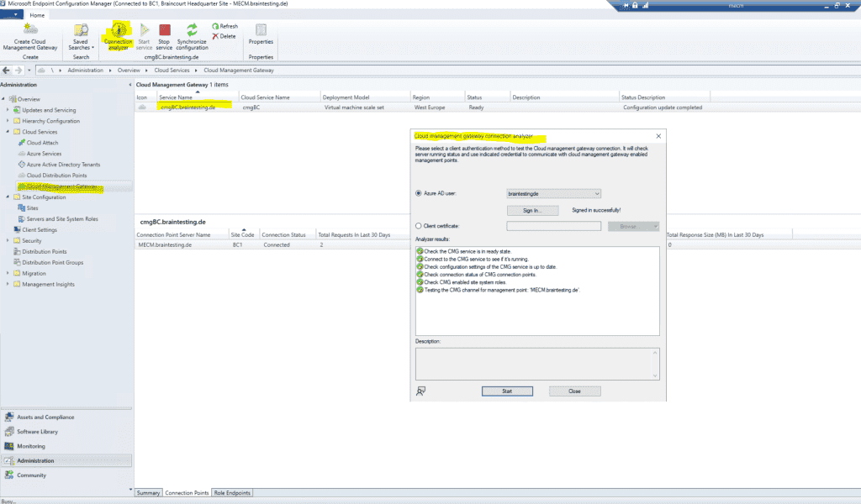Click the Stop service icon

pos(164,35)
